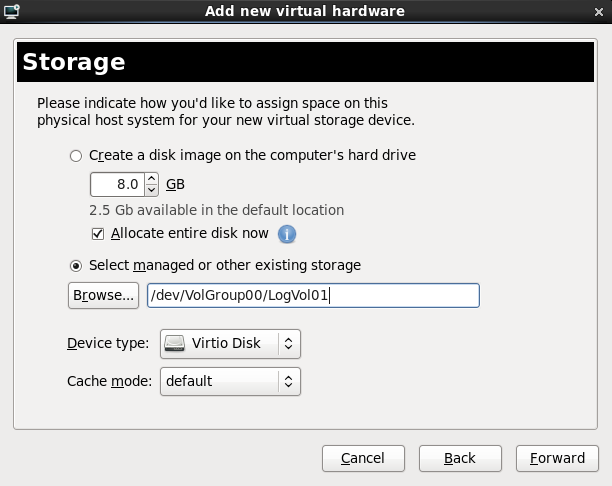The height and width of the screenshot is (486, 612).
Task: Increase disk size with the up arrow
Action: click(x=151, y=180)
